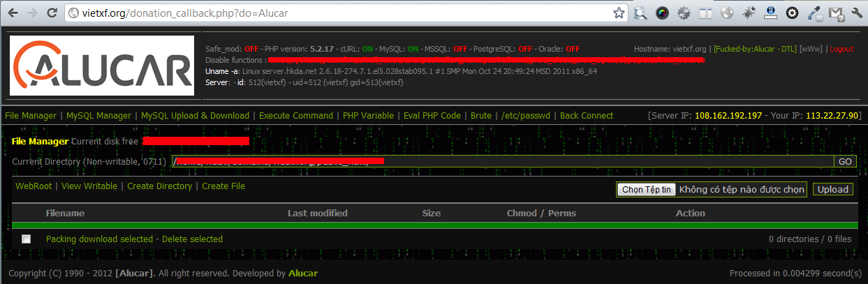Image resolution: width=868 pixels, height=284 pixels.
Task: Sort by the Filename column header
Action: coord(65,214)
